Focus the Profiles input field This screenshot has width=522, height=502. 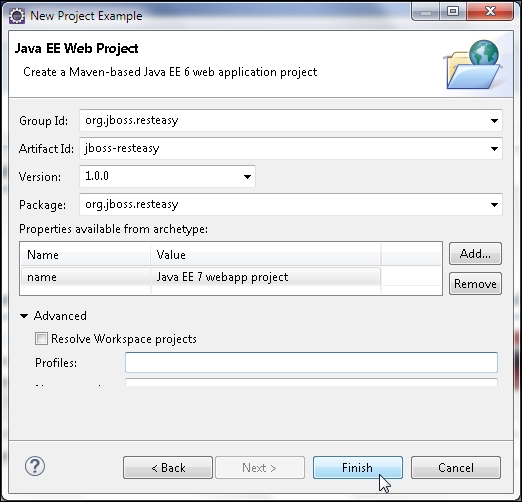pos(311,362)
